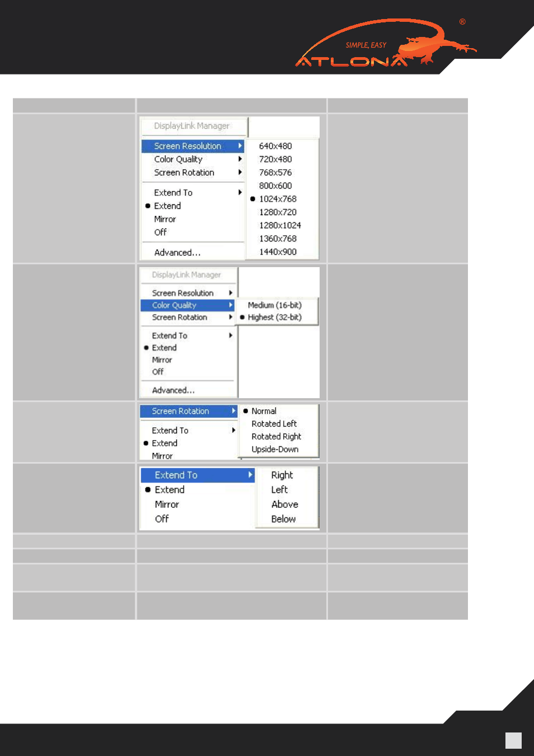Viewport: 534px width, 756px height.
Task: Choose Off in menu beside resolution list
Action: pyautogui.click(x=161, y=232)
